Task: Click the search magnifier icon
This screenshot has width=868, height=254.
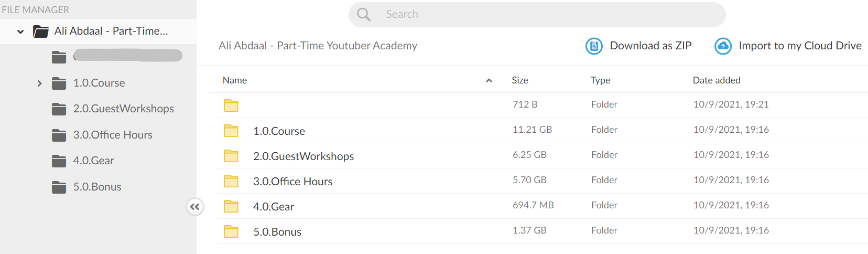Action: 364,15
